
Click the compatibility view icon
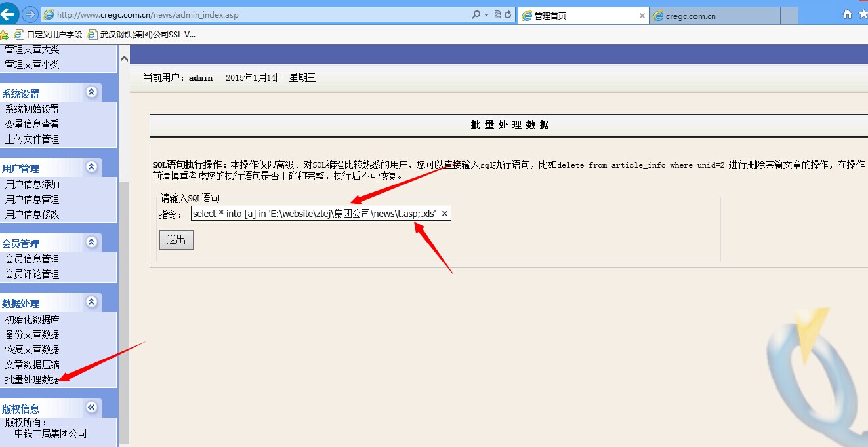click(x=497, y=14)
